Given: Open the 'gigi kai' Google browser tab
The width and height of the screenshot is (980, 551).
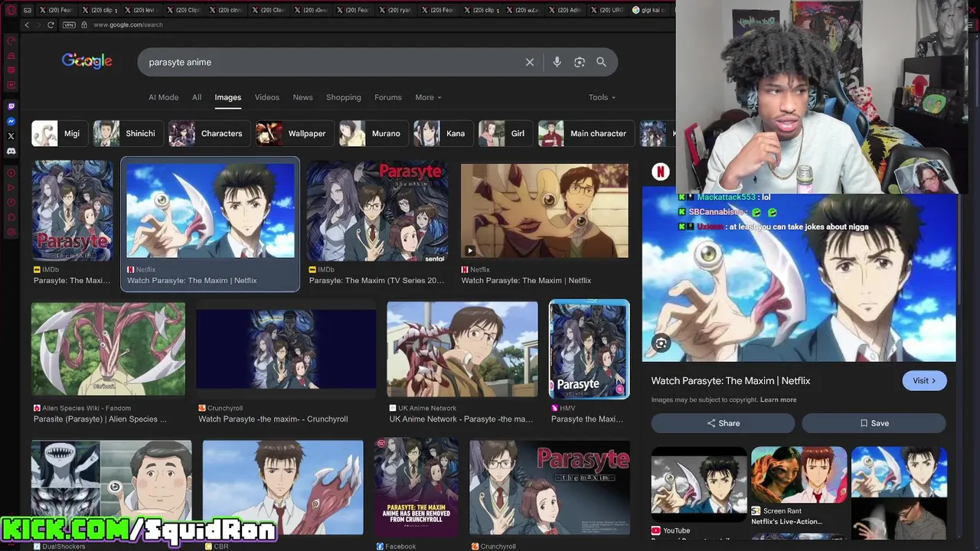Looking at the screenshot, I should point(651,10).
